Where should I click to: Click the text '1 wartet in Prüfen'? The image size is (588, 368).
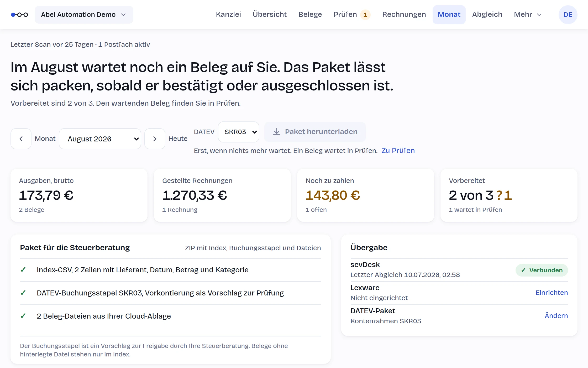point(475,210)
